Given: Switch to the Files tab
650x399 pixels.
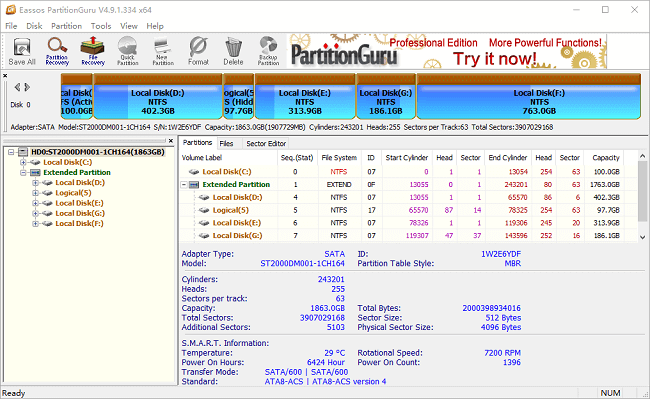Looking at the screenshot, I should [226, 143].
